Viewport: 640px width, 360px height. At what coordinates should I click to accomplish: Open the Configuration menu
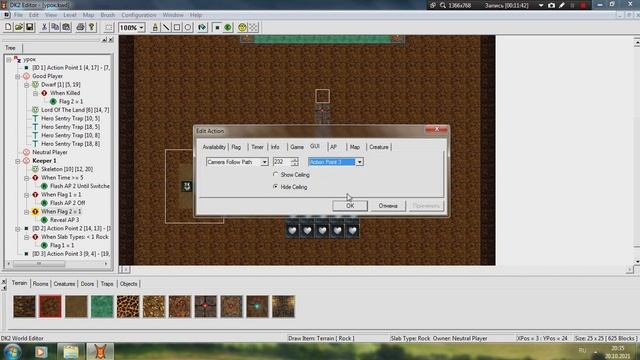point(138,15)
